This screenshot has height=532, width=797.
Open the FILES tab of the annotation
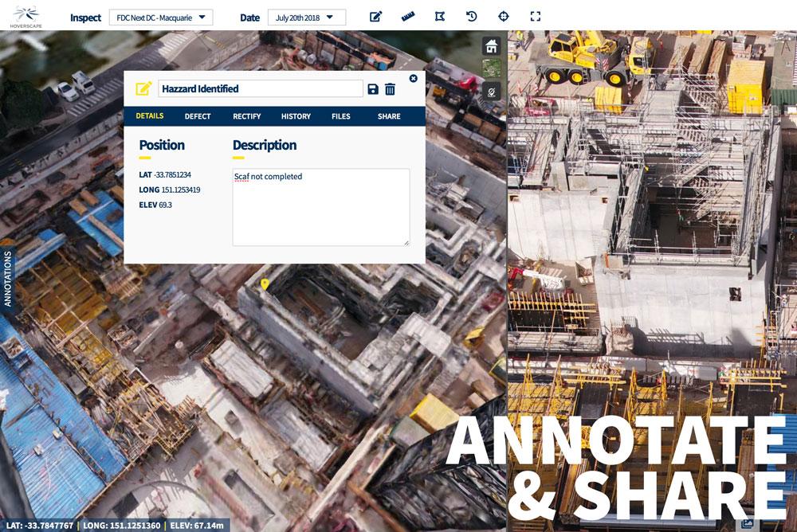(x=340, y=116)
